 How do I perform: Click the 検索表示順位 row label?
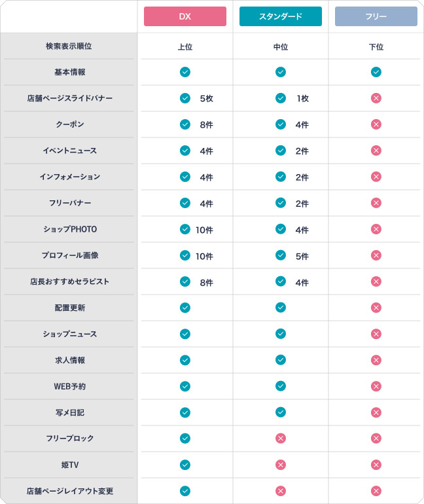point(69,46)
